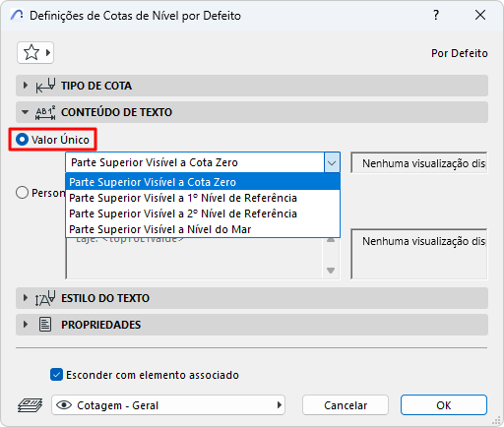This screenshot has width=504, height=427.
Task: Click the OK button
Action: pyautogui.click(x=444, y=405)
